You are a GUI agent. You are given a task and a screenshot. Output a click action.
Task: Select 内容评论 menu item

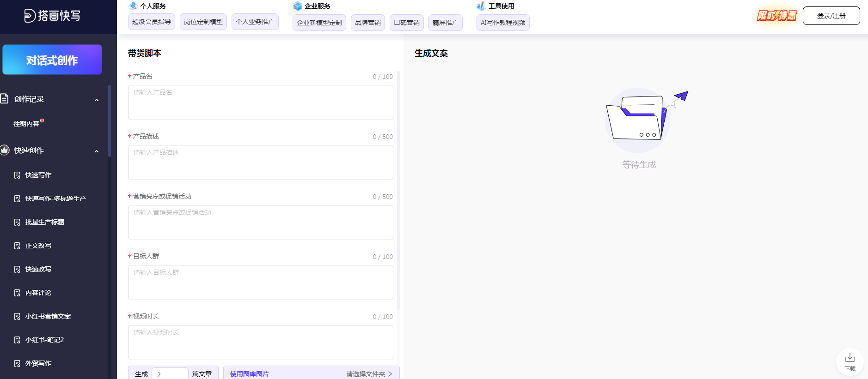pos(38,293)
